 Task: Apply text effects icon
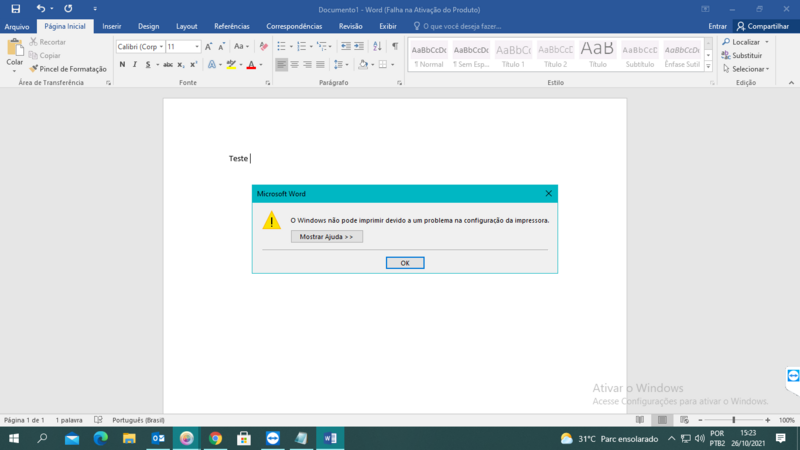212,64
